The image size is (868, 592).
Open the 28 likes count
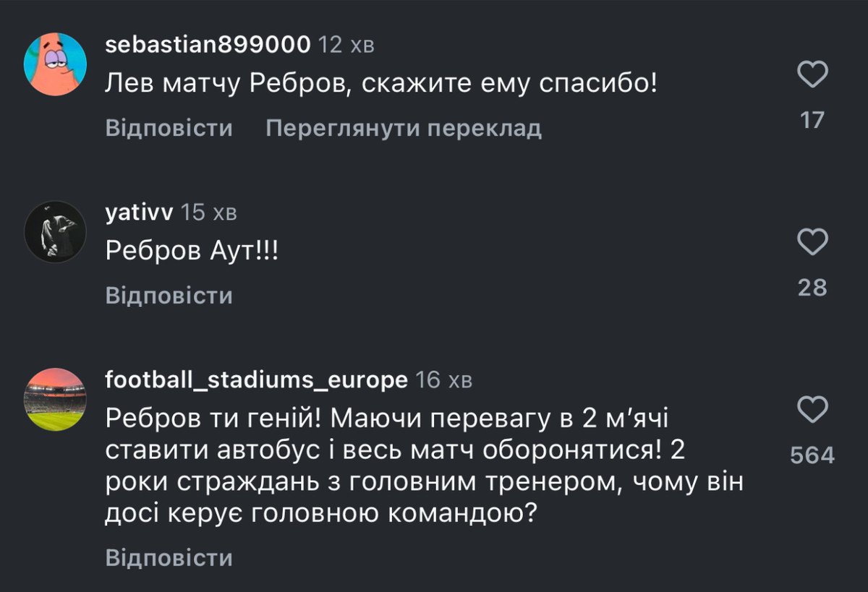click(812, 288)
